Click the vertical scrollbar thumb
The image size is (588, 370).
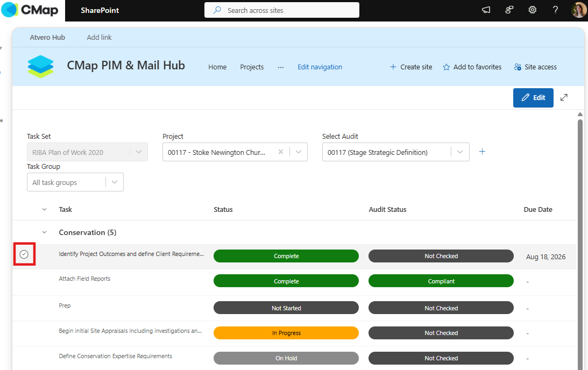click(x=580, y=244)
